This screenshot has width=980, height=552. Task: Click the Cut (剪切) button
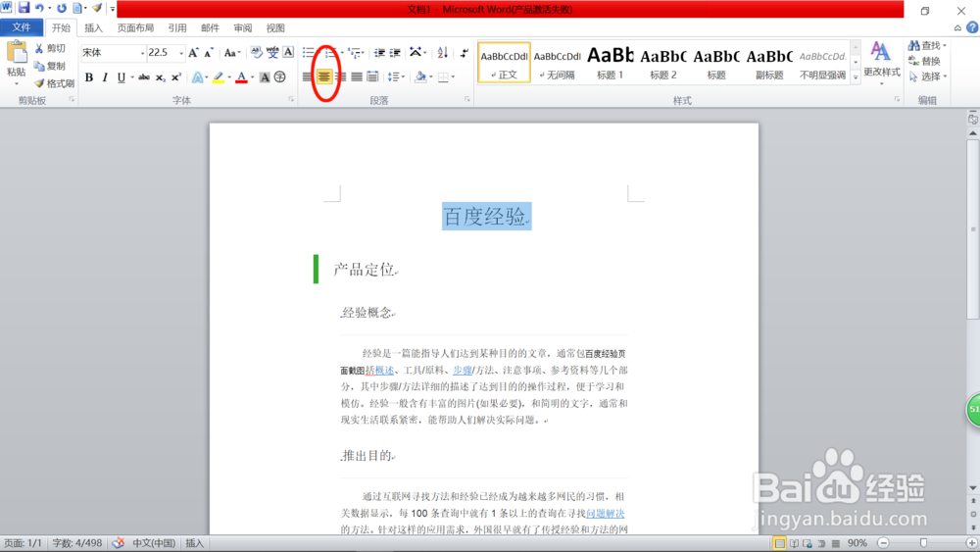click(50, 48)
